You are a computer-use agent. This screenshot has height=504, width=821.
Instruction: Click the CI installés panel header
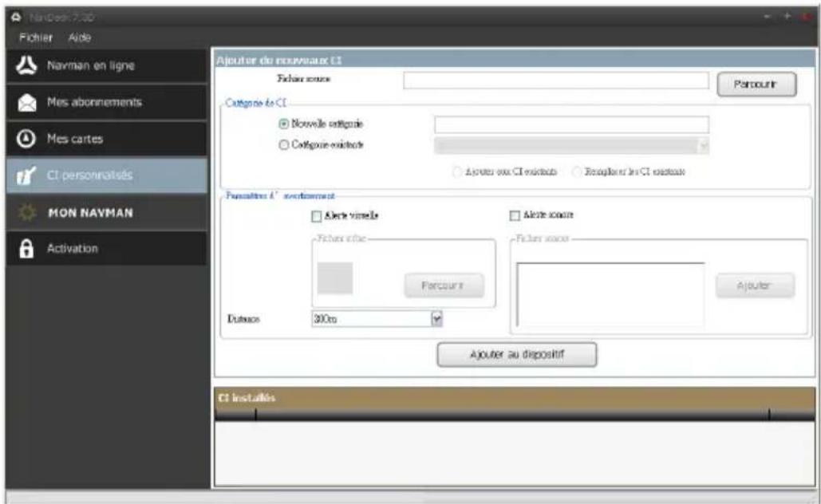(x=515, y=398)
